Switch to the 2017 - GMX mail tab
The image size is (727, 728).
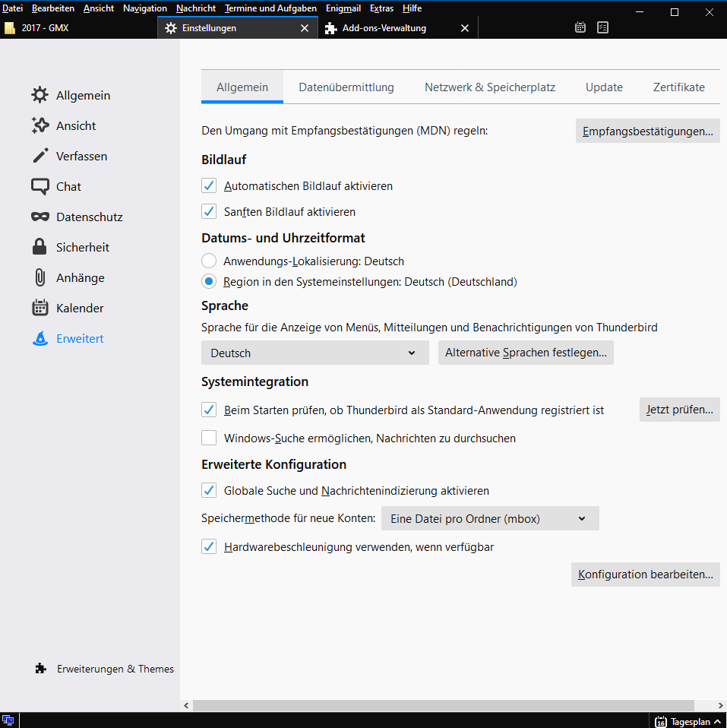79,28
